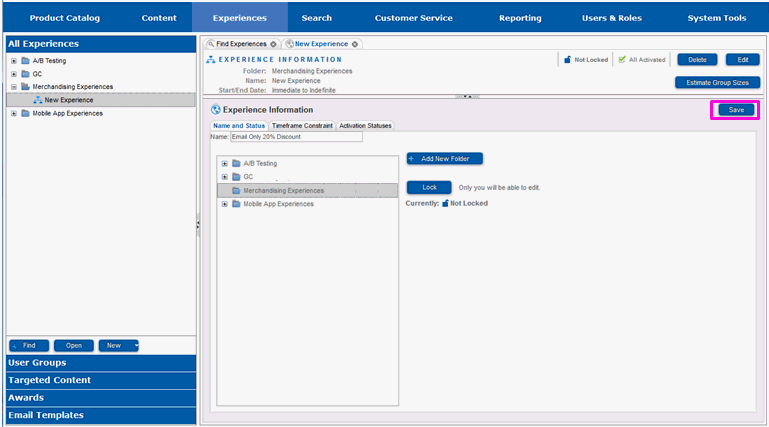Open the User Groups panel
Image resolution: width=769 pixels, height=427 pixels.
click(101, 363)
